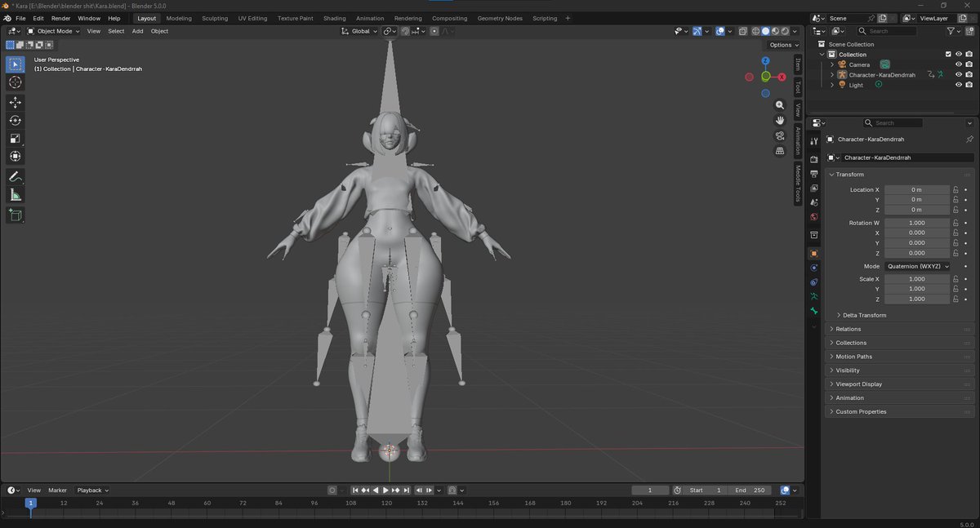Switch to the Geometry Nodes workspace tab
The height and width of the screenshot is (528, 980).
tap(500, 18)
